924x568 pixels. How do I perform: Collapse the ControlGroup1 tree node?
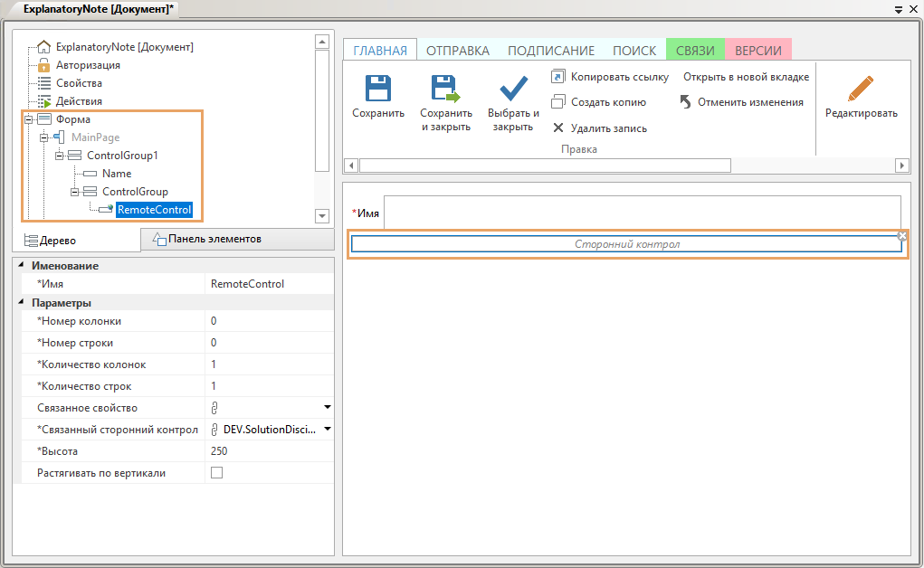[x=60, y=156]
